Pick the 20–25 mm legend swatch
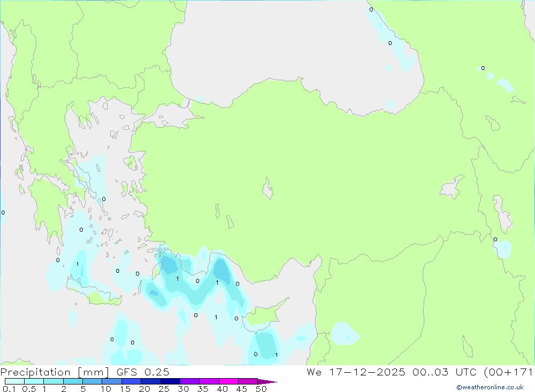Viewport: 535px width, 392px height. [x=151, y=381]
